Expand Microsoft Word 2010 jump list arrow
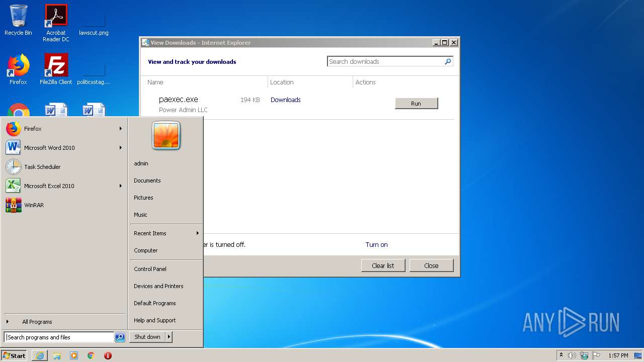This screenshot has width=644, height=362. [x=121, y=148]
